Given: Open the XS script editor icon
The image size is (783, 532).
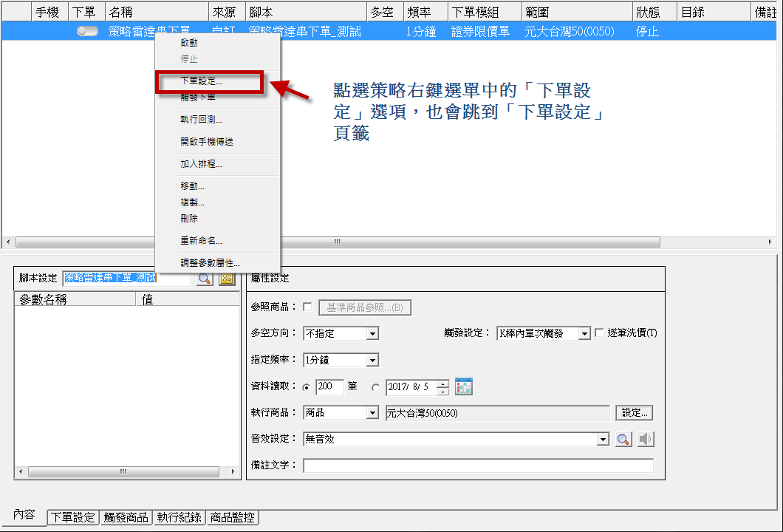Looking at the screenshot, I should coord(227,278).
